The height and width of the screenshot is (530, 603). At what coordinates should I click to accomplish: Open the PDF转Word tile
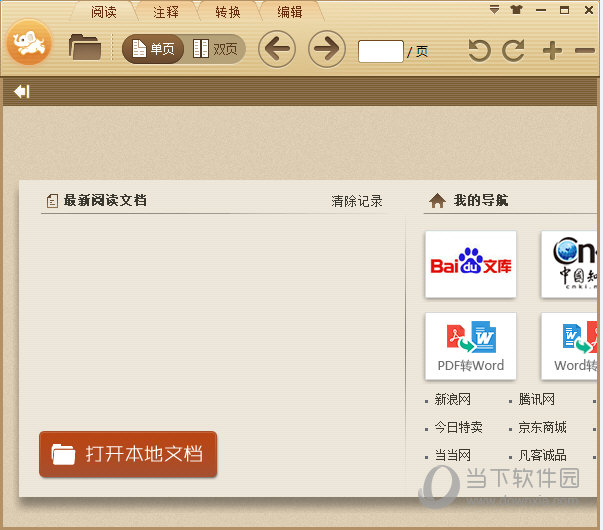[x=471, y=346]
